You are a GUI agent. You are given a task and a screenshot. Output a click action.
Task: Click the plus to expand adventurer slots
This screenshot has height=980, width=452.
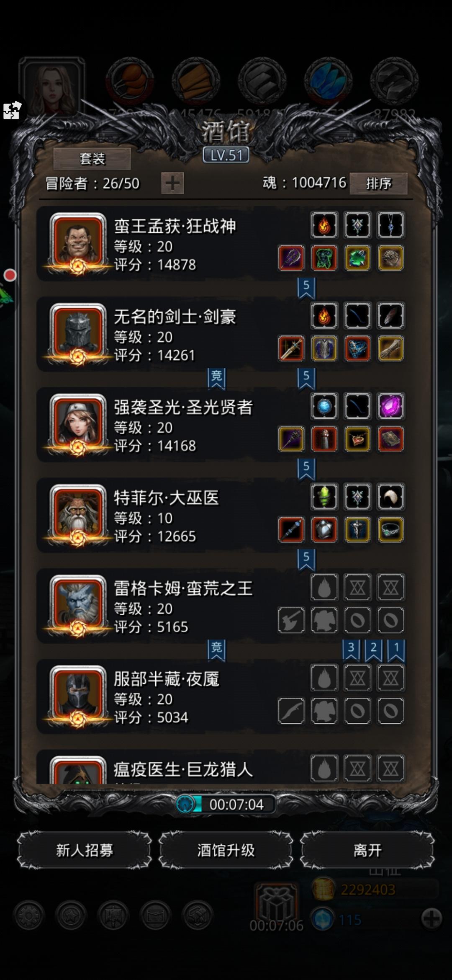pyautogui.click(x=172, y=183)
